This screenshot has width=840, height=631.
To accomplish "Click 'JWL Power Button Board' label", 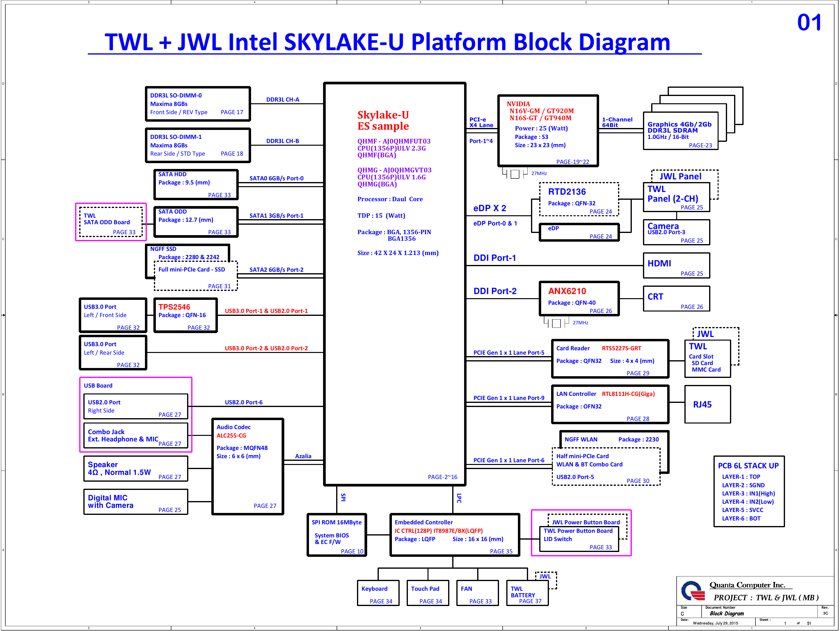I will pos(586,523).
